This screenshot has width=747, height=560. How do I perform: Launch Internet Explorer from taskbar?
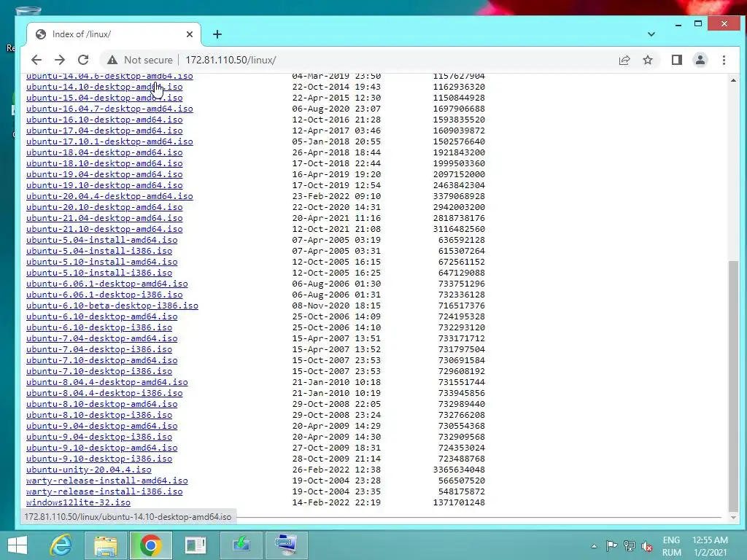click(61, 545)
